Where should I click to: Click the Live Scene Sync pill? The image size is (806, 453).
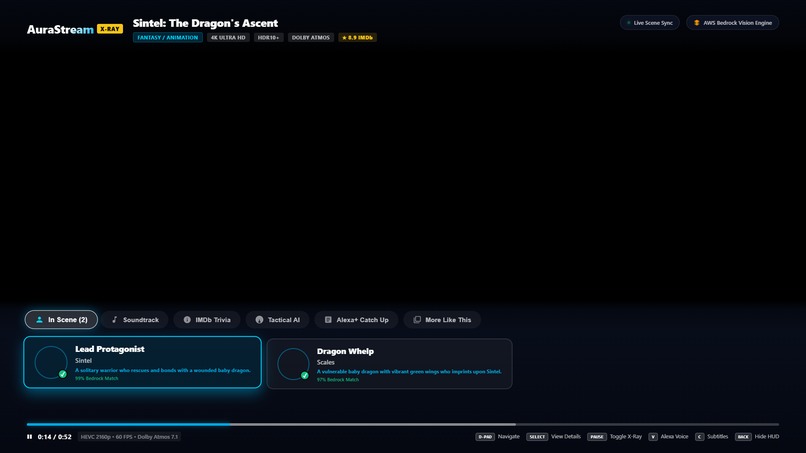pyautogui.click(x=650, y=23)
